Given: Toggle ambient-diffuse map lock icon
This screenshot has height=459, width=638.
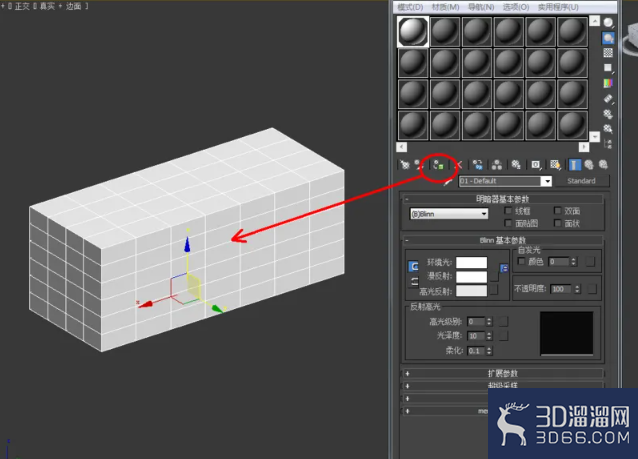Looking at the screenshot, I should (x=504, y=269).
